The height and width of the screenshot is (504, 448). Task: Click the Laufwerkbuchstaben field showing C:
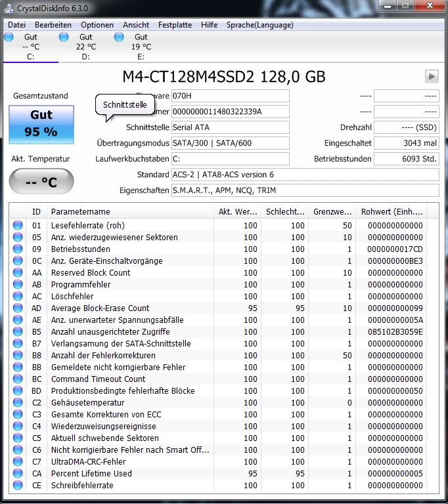[231, 159]
